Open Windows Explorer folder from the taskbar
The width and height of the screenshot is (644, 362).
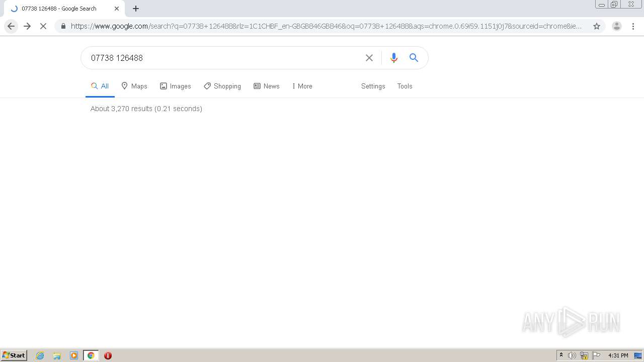tap(57, 355)
